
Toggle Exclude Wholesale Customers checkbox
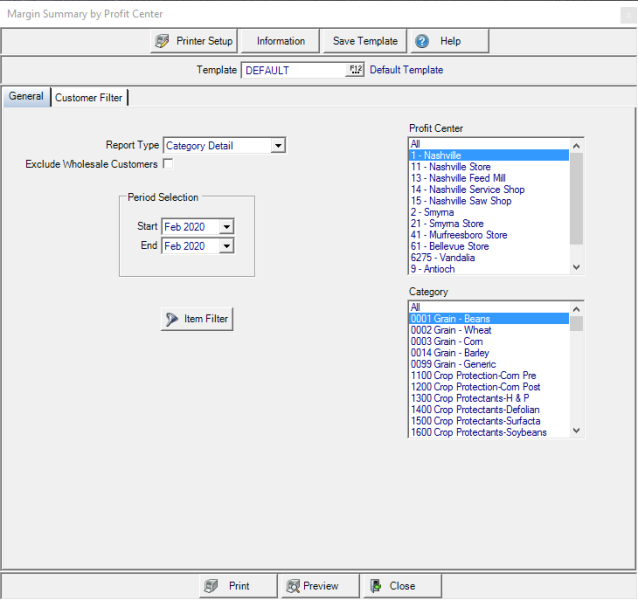click(x=168, y=164)
